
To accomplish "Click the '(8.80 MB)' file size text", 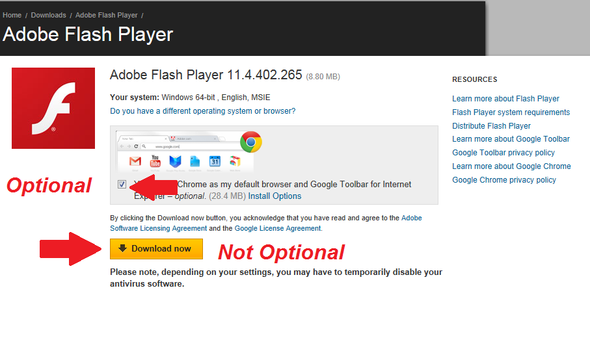I will (x=323, y=77).
